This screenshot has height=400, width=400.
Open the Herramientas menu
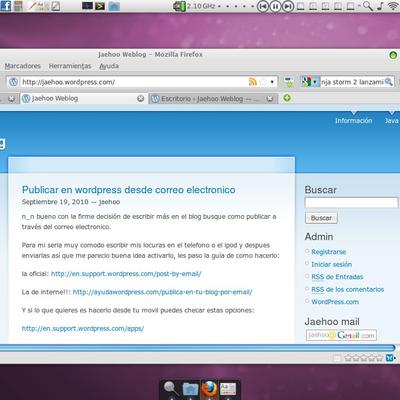(70, 66)
